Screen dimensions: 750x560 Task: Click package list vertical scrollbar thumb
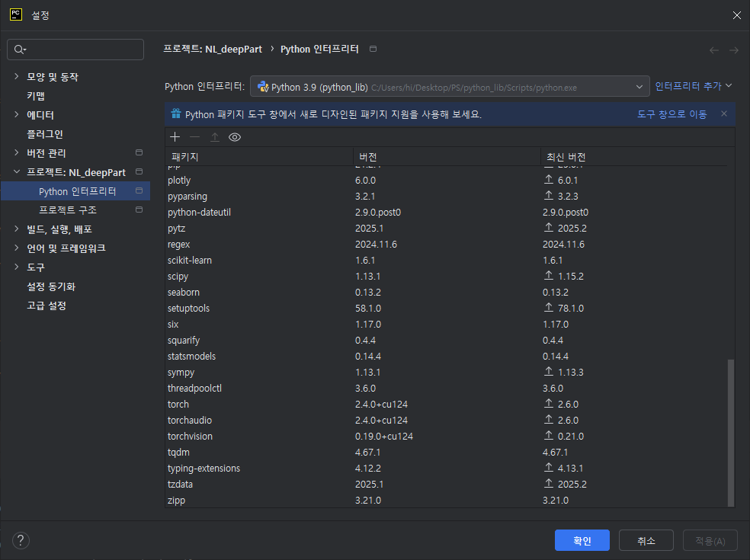[x=731, y=432]
